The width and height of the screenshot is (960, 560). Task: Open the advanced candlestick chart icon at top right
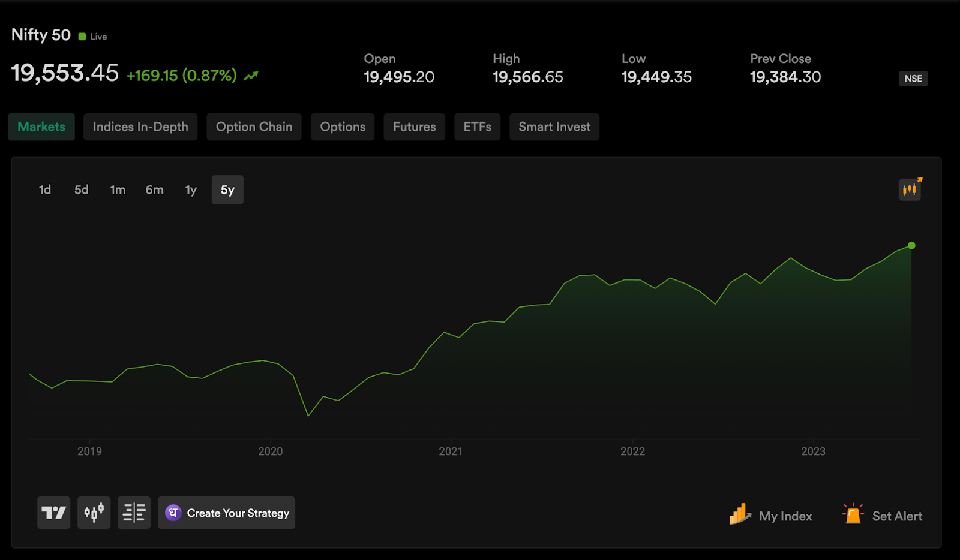tap(910, 189)
